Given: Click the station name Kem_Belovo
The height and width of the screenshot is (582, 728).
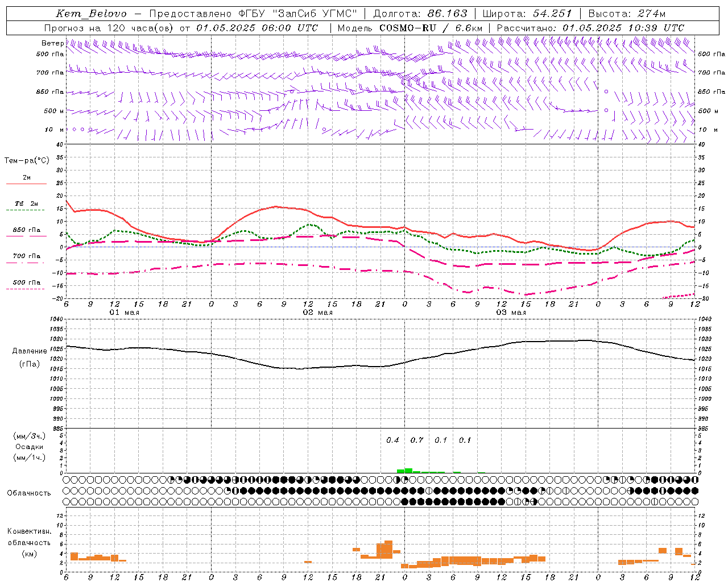Looking at the screenshot, I should tap(92, 14).
